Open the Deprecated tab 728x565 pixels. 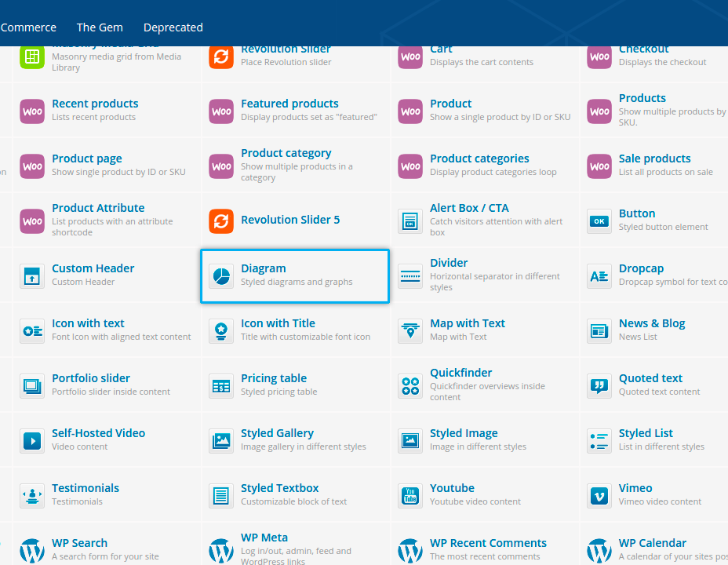click(x=173, y=27)
